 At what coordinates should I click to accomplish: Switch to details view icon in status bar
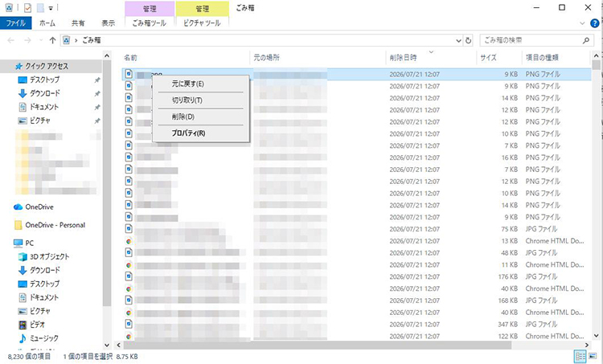pyautogui.click(x=580, y=356)
